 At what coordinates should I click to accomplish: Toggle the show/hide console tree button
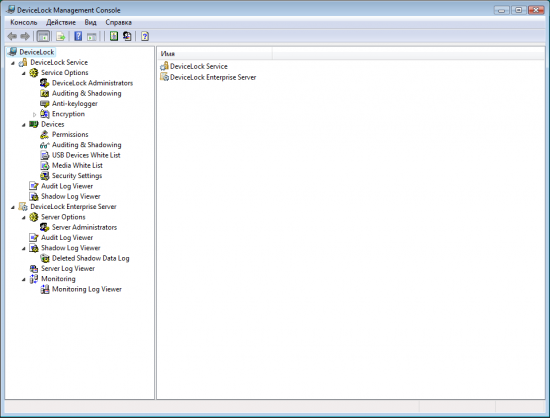coord(43,36)
